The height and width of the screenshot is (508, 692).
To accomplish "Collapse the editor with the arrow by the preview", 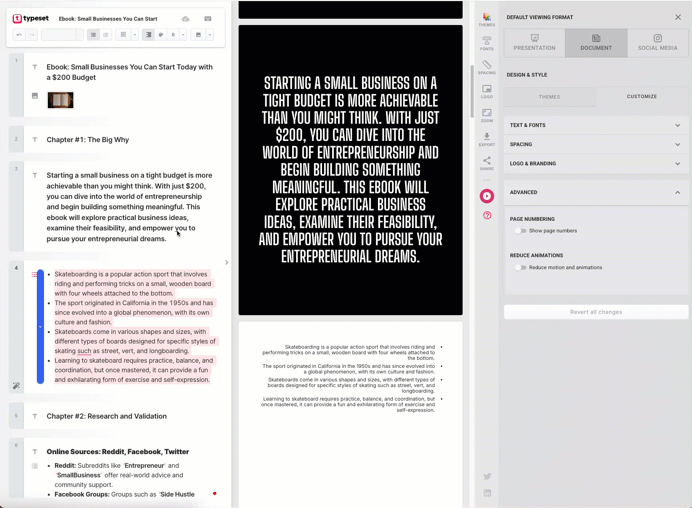I will [226, 263].
